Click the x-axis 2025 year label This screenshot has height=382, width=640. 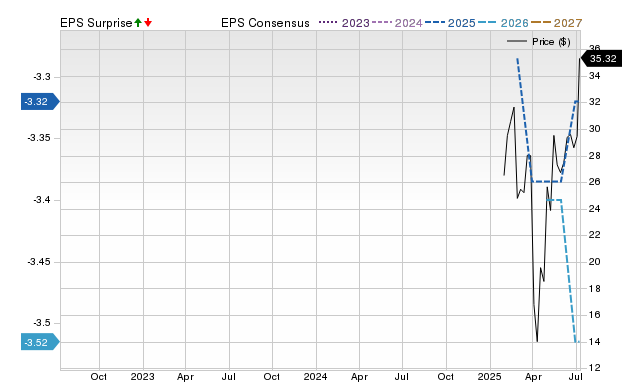[489, 376]
